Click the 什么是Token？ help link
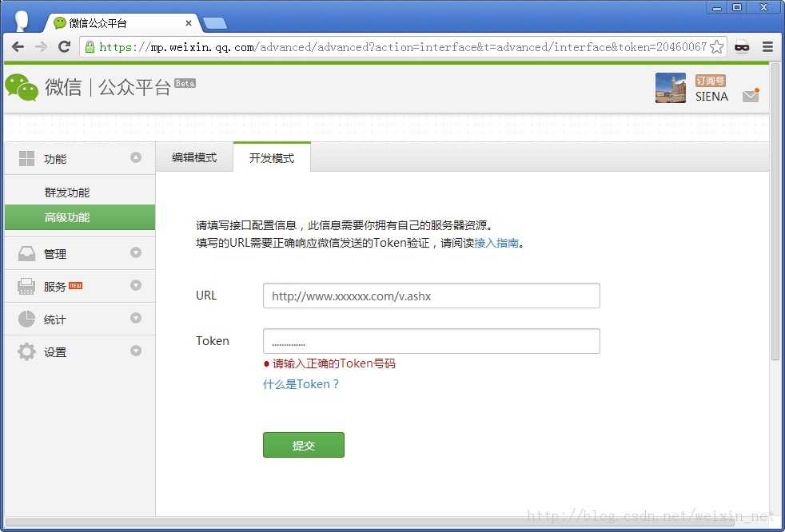The image size is (785, 532). click(301, 384)
